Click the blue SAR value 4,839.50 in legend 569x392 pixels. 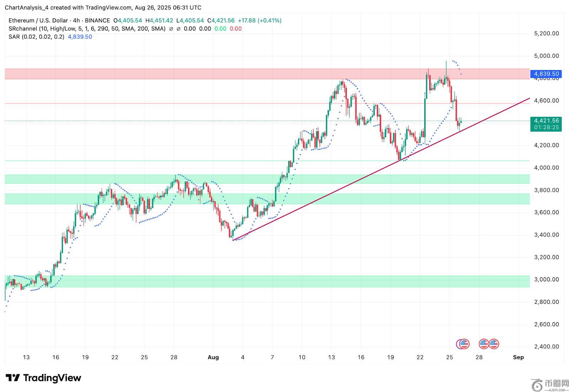pos(80,37)
